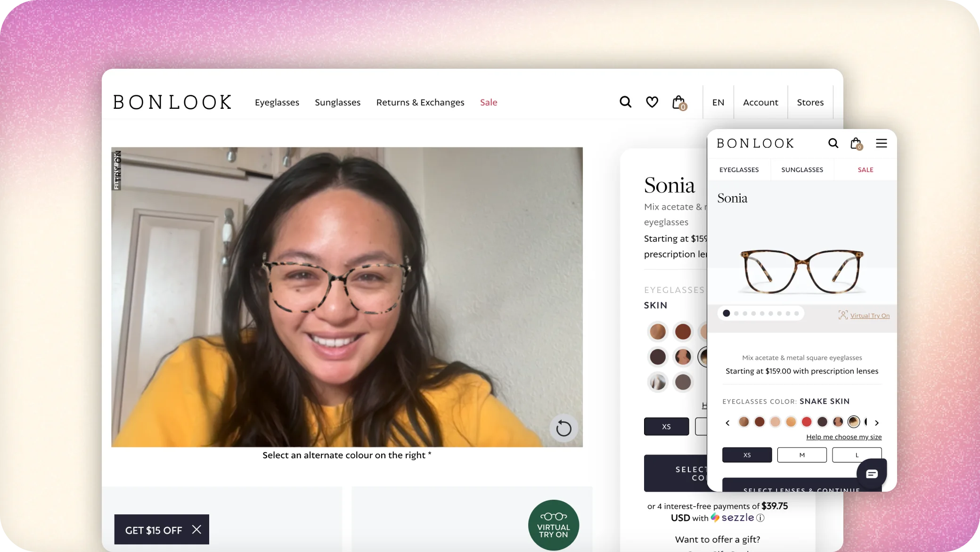Tap the search icon in mobile view
The image size is (980, 552).
[x=833, y=143]
